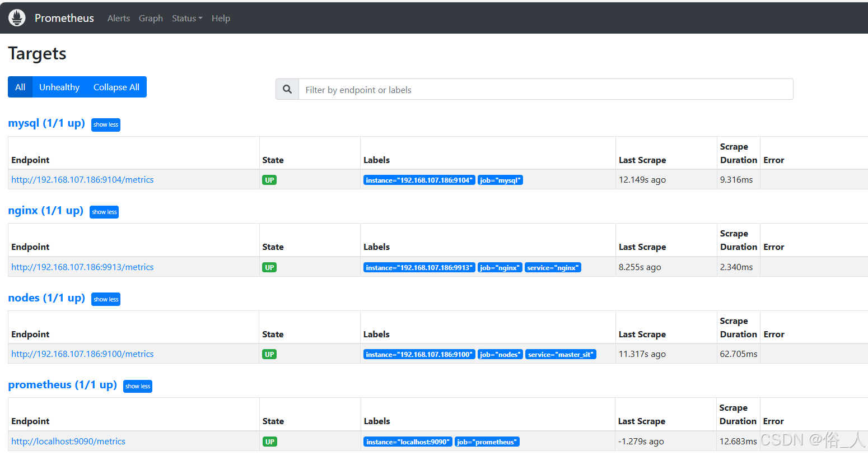Click the instance="192.168.107.186:9104" label

419,180
